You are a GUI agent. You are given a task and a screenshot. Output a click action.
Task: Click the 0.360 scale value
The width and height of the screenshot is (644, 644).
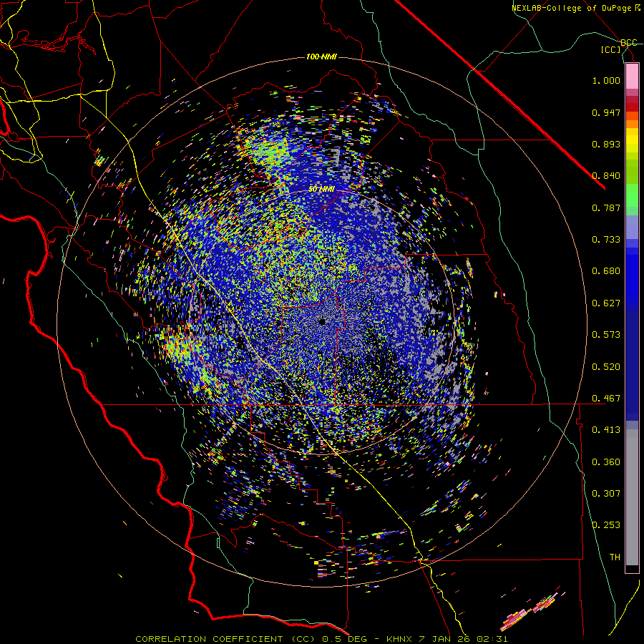pos(606,462)
